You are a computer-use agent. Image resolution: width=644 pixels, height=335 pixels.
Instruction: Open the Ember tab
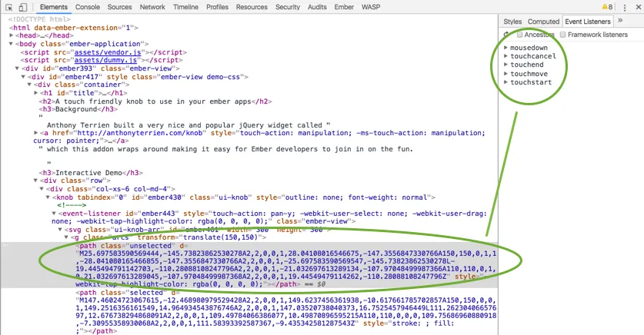coord(344,7)
